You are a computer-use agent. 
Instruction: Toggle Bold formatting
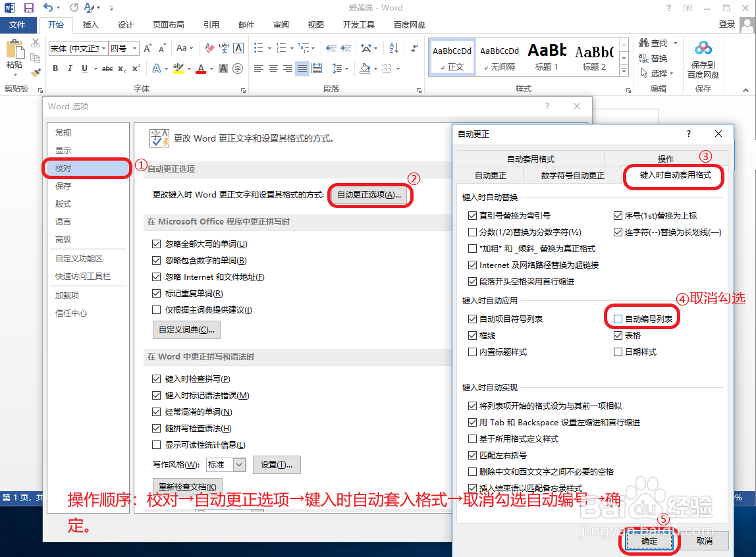55,68
